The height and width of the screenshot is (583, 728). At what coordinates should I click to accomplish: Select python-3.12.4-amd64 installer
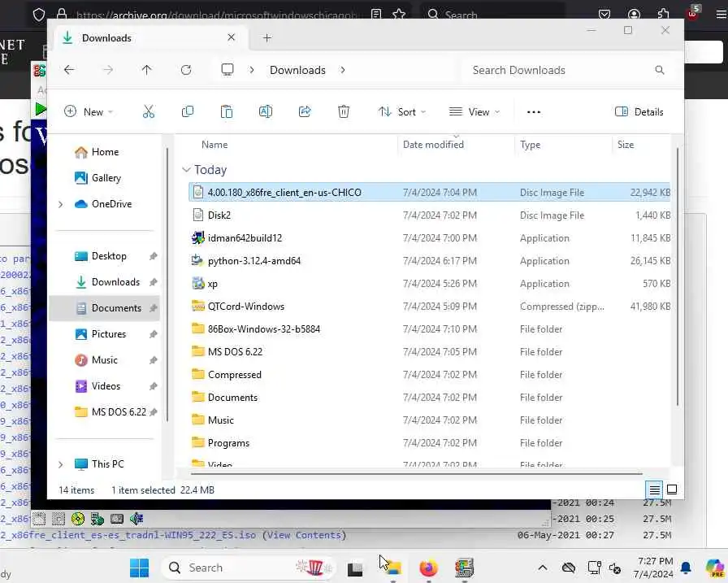click(x=429, y=261)
